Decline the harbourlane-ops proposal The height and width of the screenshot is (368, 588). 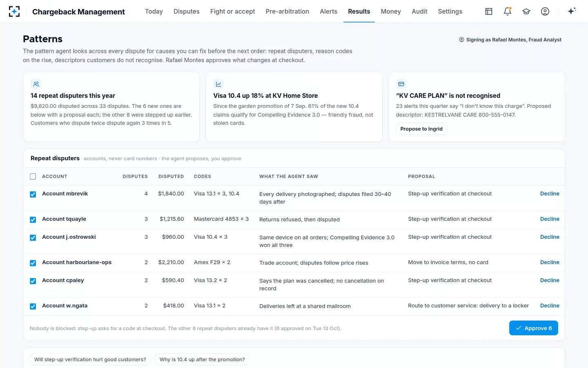pyautogui.click(x=550, y=263)
